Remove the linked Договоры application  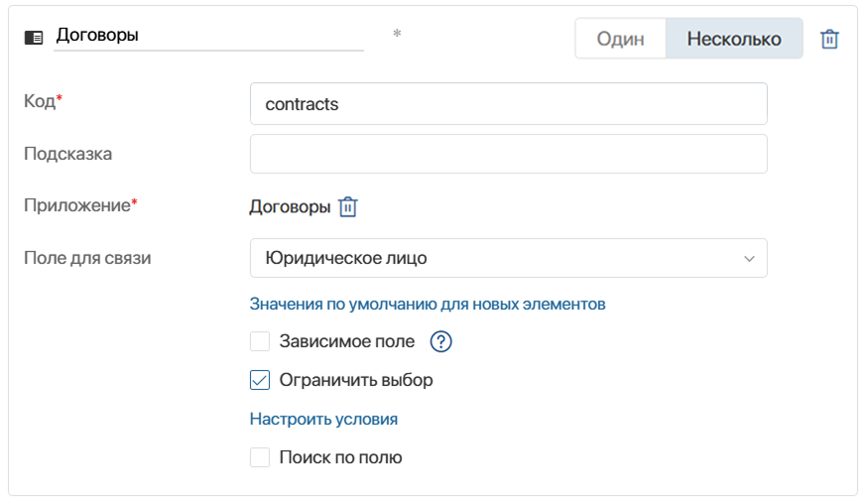point(347,207)
